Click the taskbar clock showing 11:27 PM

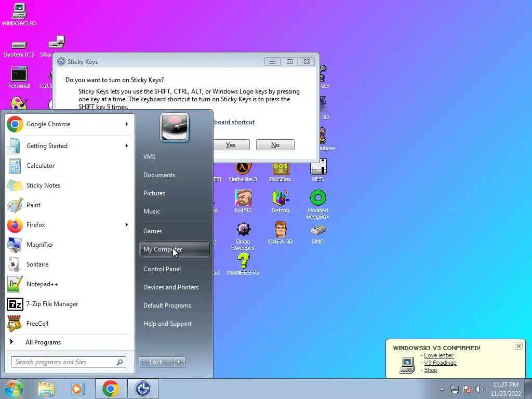(x=506, y=389)
